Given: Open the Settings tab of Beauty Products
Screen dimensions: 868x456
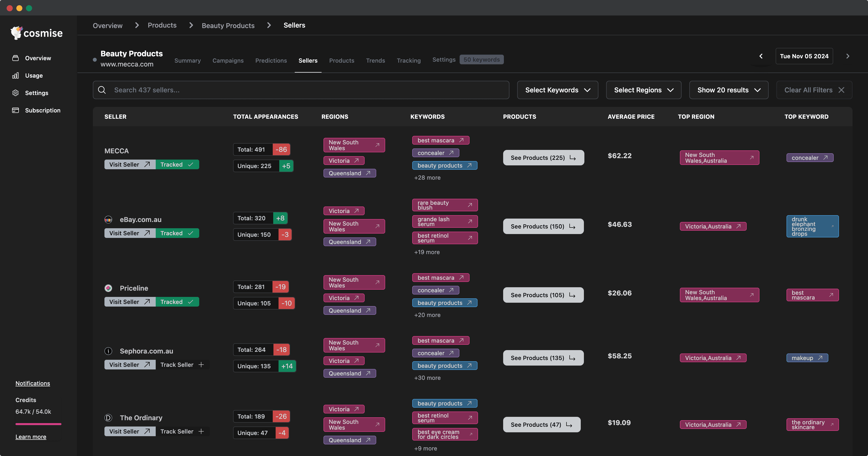Looking at the screenshot, I should point(444,59).
